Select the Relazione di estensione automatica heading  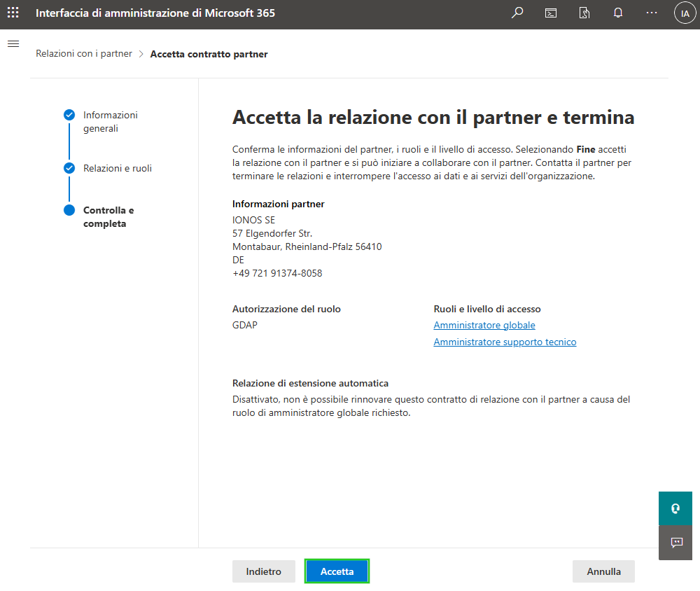point(310,383)
